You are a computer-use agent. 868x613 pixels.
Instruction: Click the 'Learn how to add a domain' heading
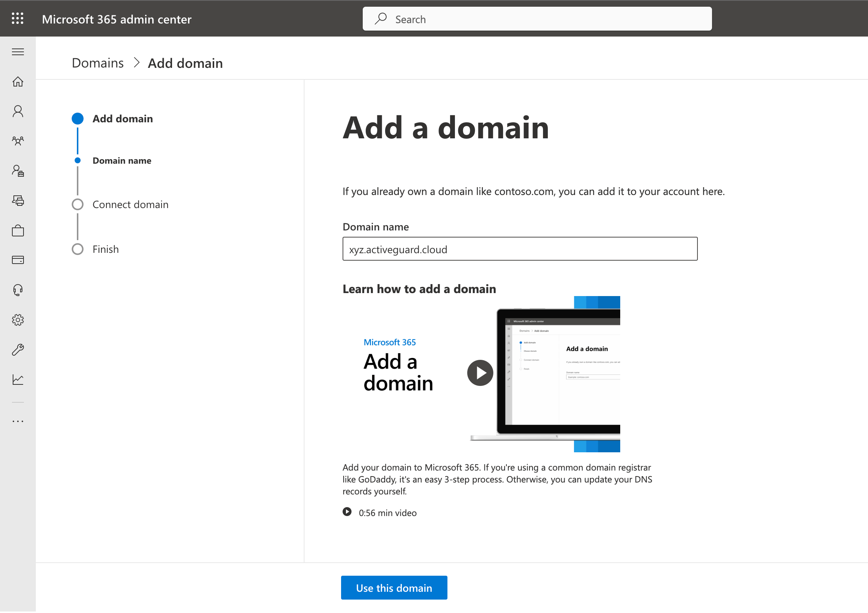click(419, 289)
